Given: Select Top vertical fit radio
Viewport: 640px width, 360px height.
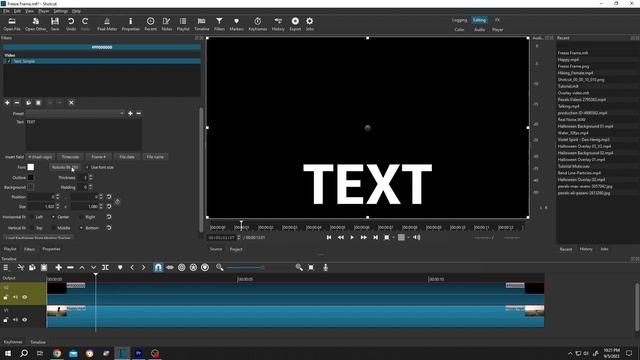Looking at the screenshot, I should 31,228.
